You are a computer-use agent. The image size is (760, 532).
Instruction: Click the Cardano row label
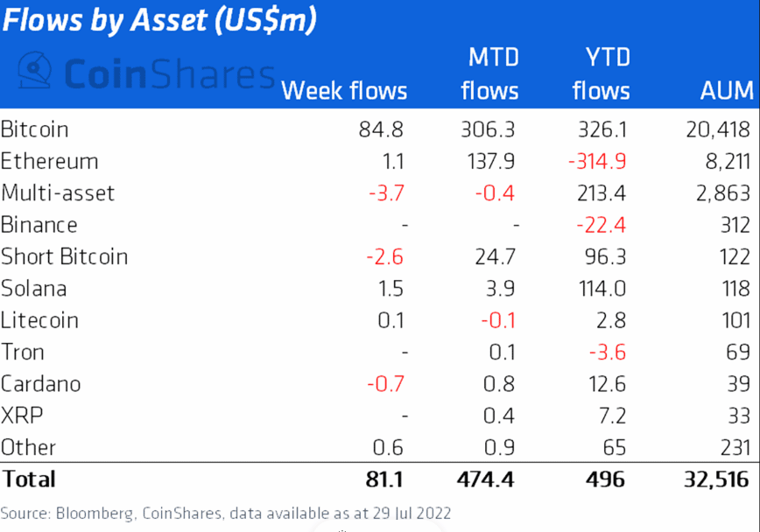coord(41,383)
